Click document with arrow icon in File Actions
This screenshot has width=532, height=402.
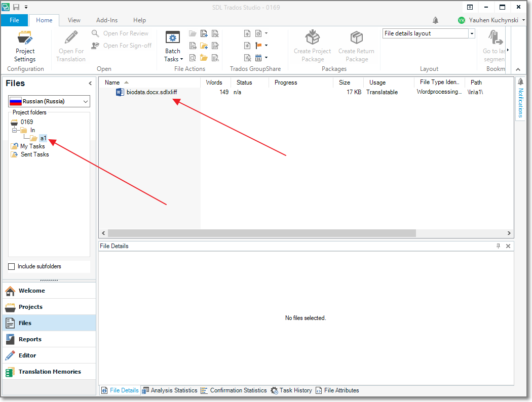[193, 46]
